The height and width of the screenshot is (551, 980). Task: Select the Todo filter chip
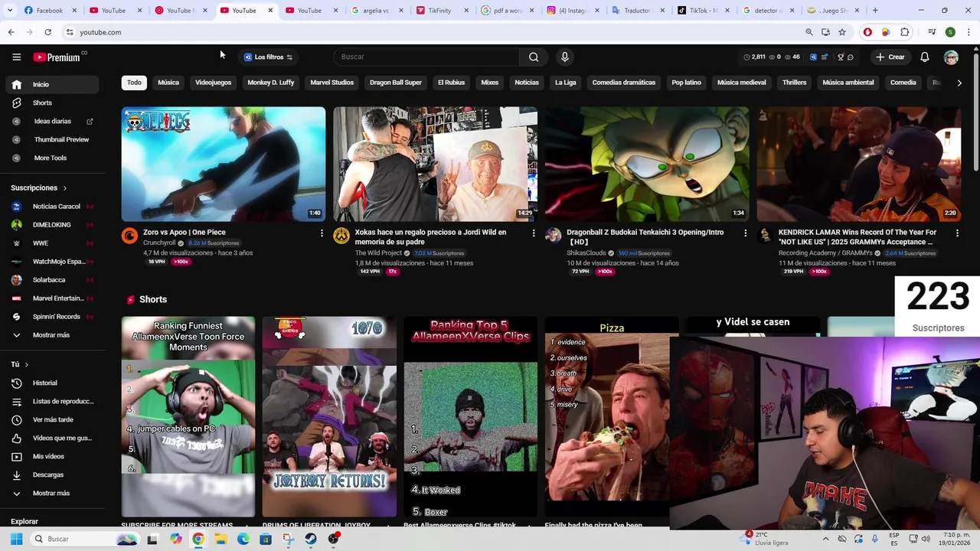click(134, 83)
